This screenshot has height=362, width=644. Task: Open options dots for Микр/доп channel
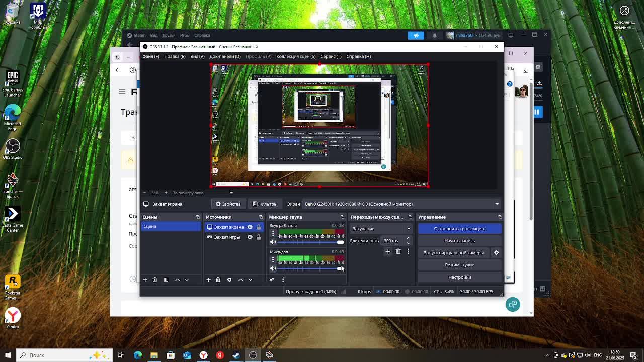pos(273,260)
